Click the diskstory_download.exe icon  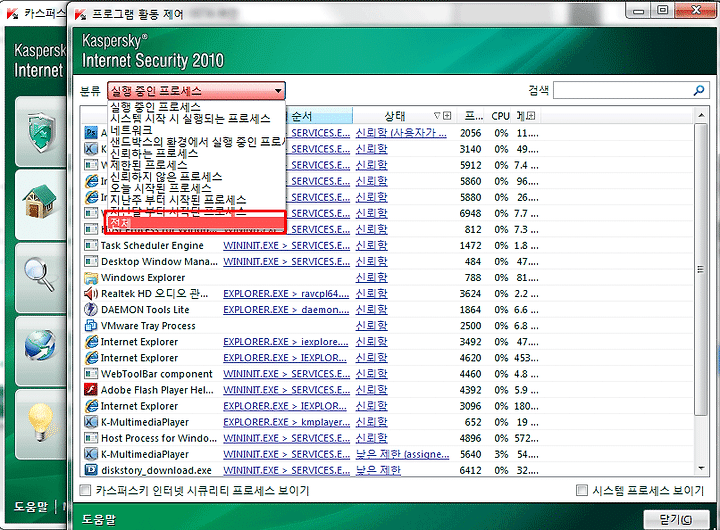(91, 470)
